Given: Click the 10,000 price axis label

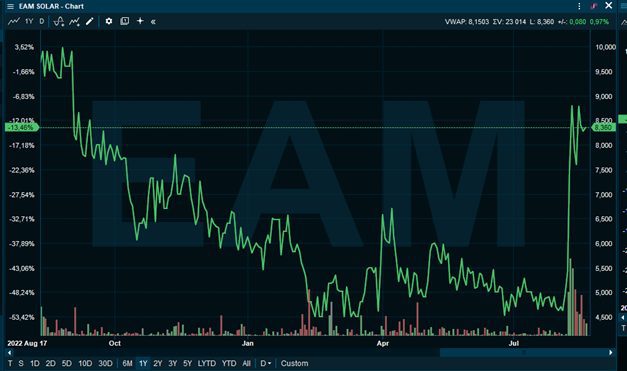Looking at the screenshot, I should click(x=605, y=47).
